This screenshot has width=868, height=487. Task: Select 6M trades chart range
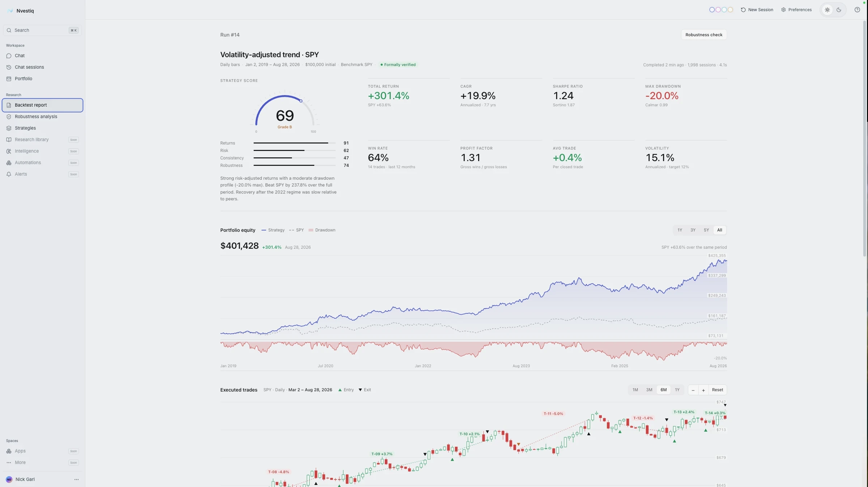(x=663, y=390)
